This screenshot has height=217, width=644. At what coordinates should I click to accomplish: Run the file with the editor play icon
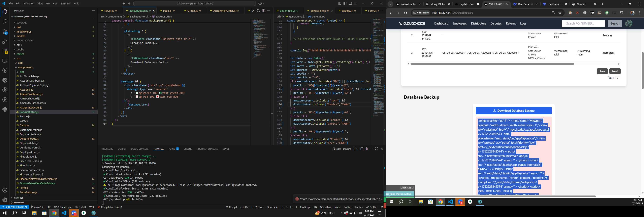click(x=253, y=11)
